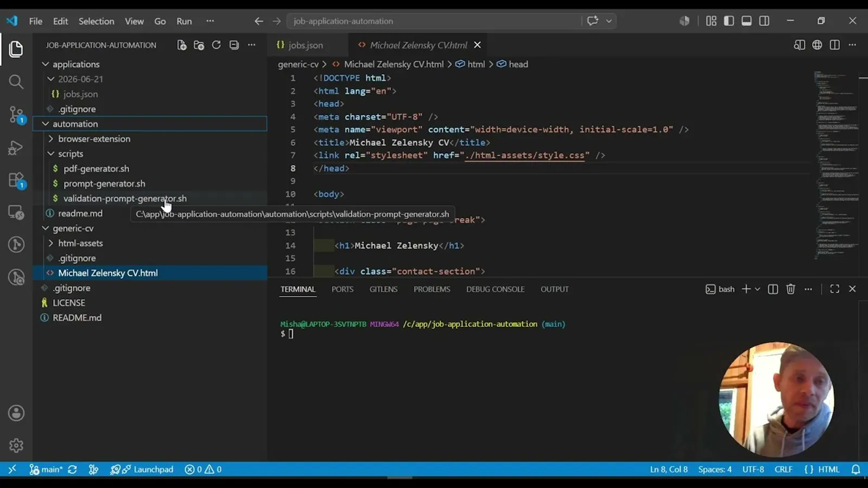Switch to the PROBLEMS panel tab

(432, 289)
